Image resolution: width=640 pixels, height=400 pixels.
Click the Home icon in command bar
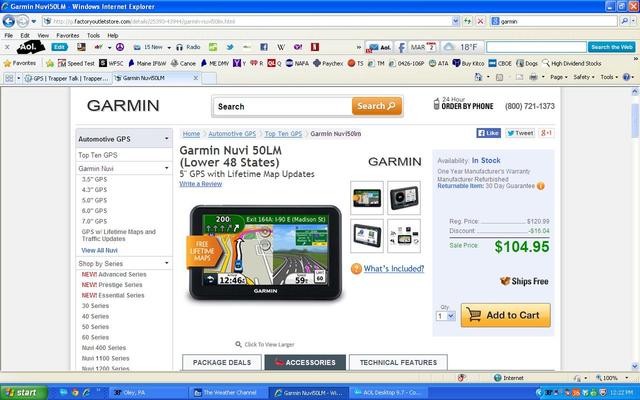[478, 77]
